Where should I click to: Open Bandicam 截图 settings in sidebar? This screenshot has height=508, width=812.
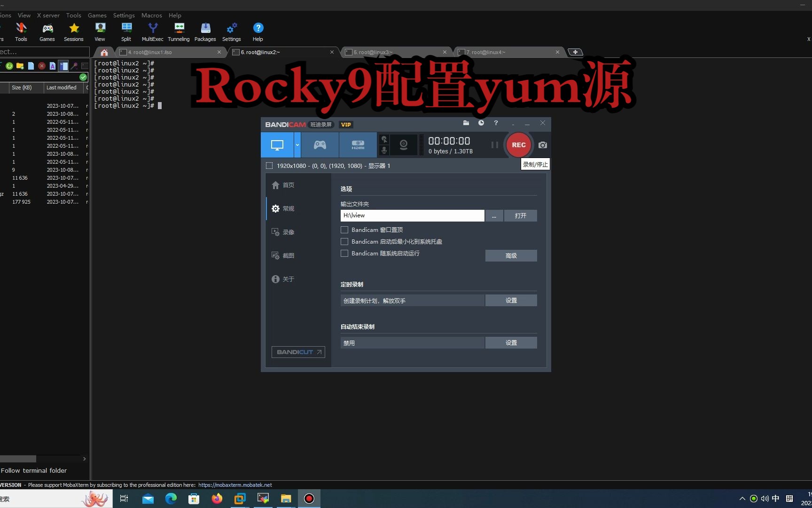[x=288, y=255]
